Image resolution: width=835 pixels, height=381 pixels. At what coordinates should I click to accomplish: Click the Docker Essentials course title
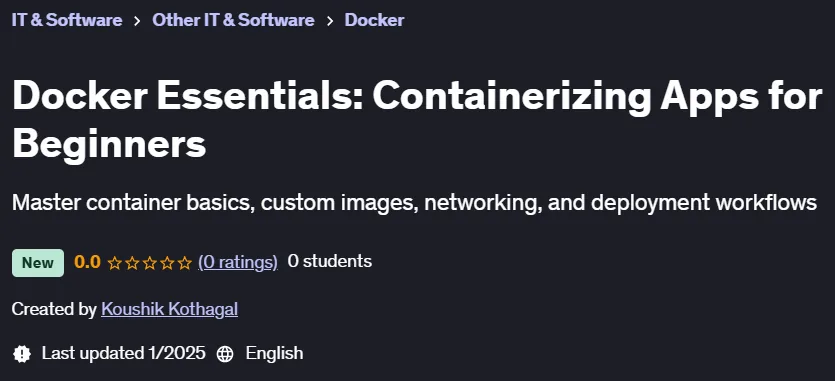click(x=417, y=120)
